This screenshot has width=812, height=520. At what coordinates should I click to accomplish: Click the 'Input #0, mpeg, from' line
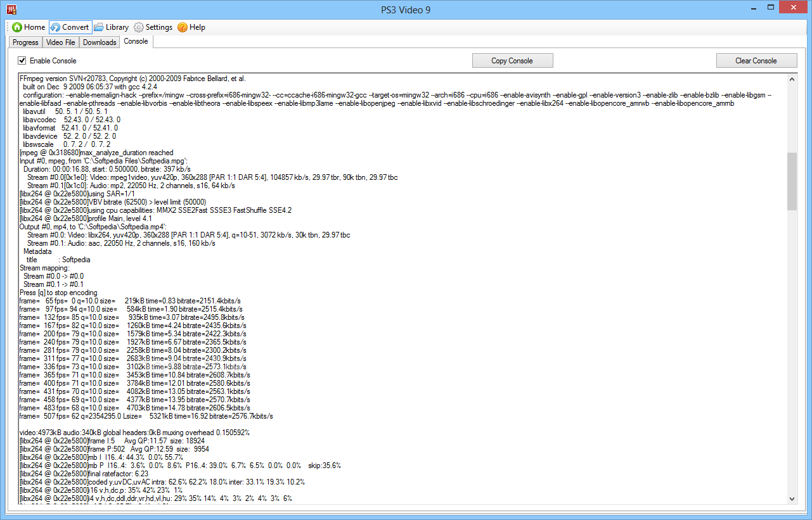coord(103,161)
